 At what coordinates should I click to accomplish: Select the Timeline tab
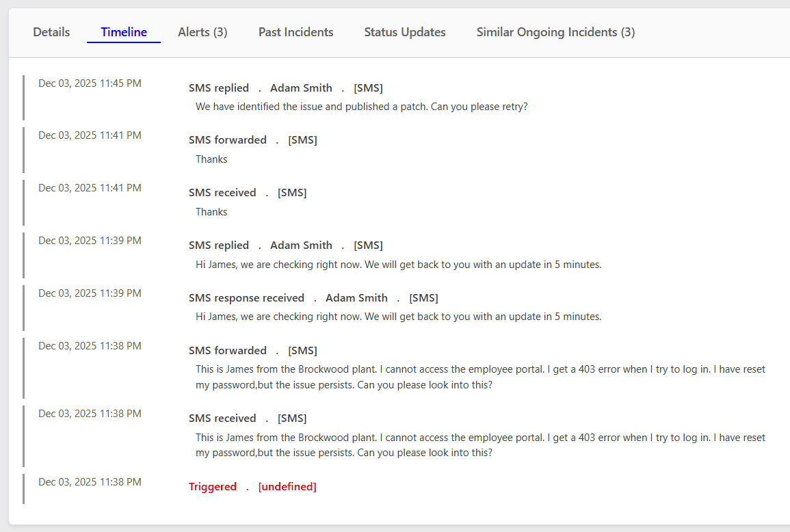(x=123, y=31)
